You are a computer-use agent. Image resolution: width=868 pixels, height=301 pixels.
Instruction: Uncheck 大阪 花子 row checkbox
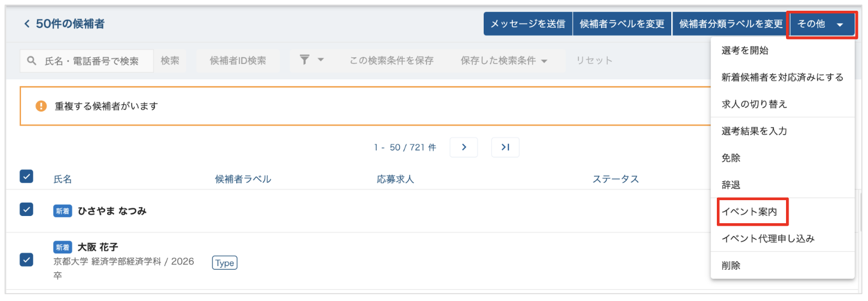27,260
